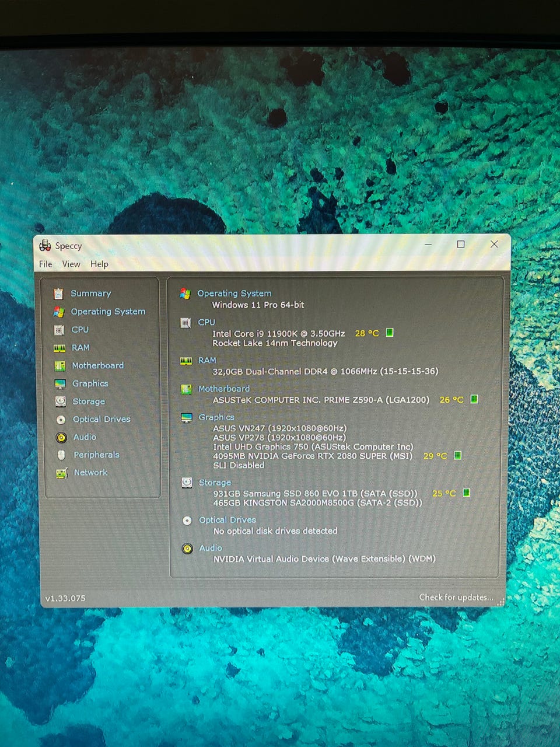Click the green motherboard temperature indicator icon

coord(474,399)
